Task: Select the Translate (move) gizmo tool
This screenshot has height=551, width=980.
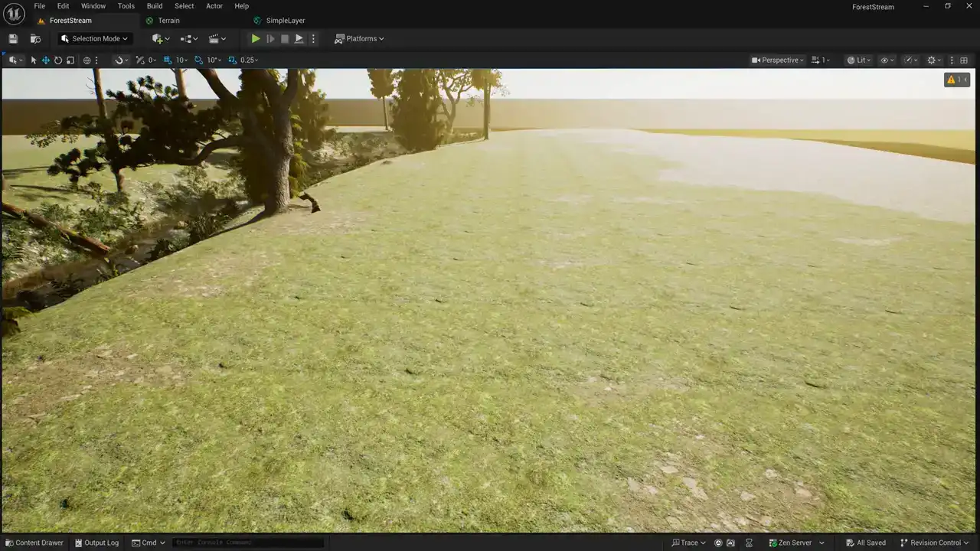Action: pos(46,60)
